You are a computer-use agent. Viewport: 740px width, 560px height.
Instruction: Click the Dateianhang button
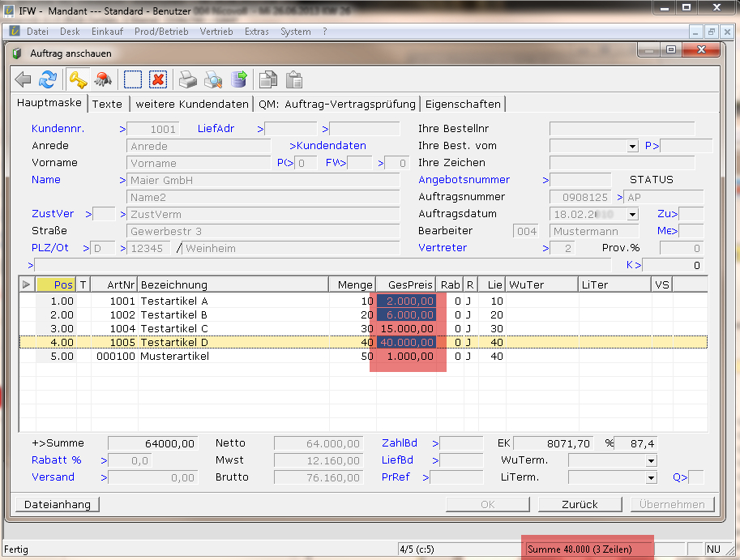click(58, 504)
